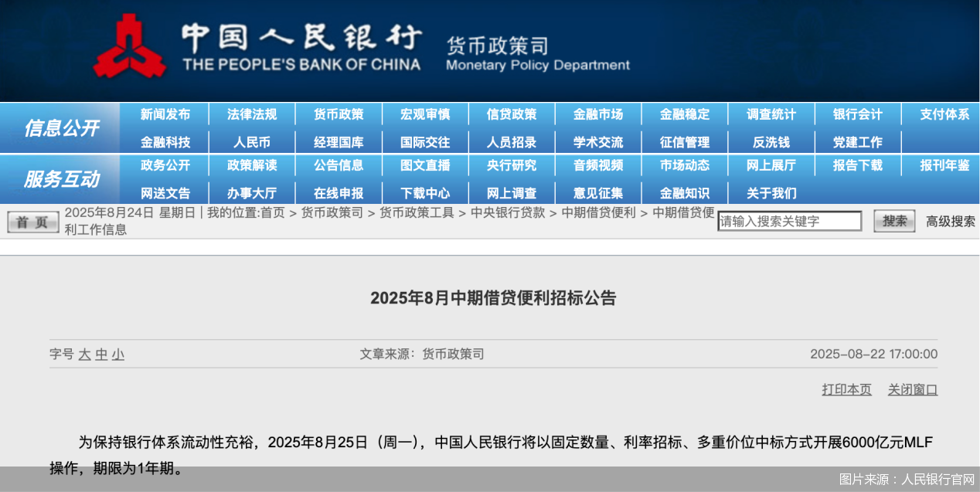Screen dimensions: 980x492
Task: Click the 货币政策司 header department title
Action: [497, 45]
